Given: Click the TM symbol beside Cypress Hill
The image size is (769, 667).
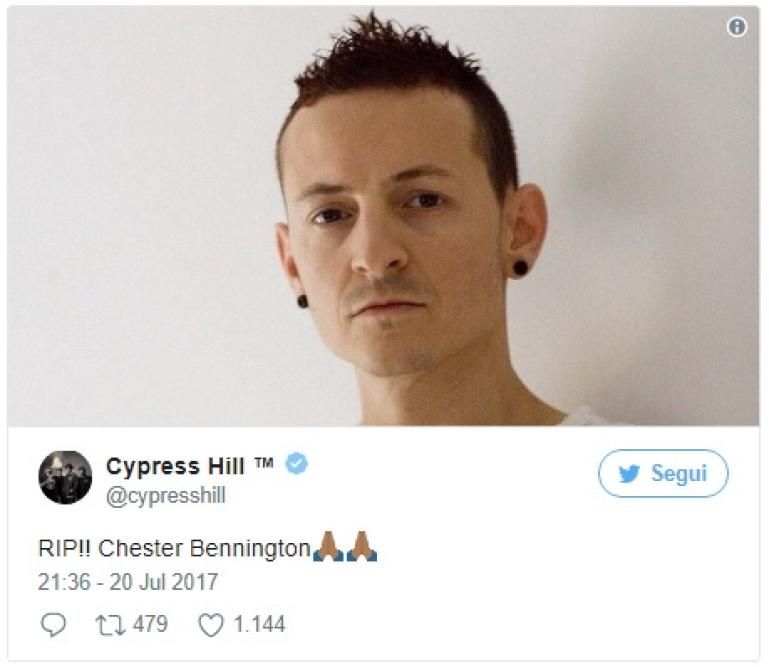Looking at the screenshot, I should click(263, 462).
